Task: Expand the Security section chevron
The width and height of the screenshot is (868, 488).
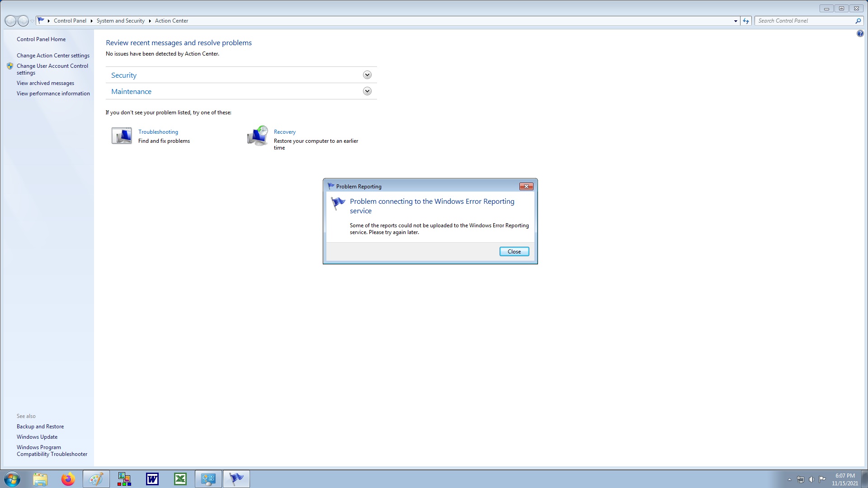Action: (x=367, y=75)
